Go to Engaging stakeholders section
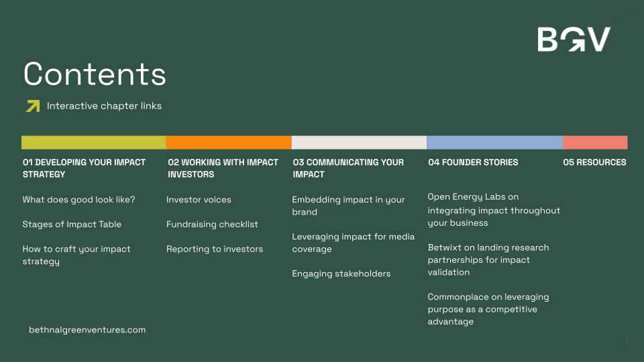The height and width of the screenshot is (362, 644). [341, 274]
